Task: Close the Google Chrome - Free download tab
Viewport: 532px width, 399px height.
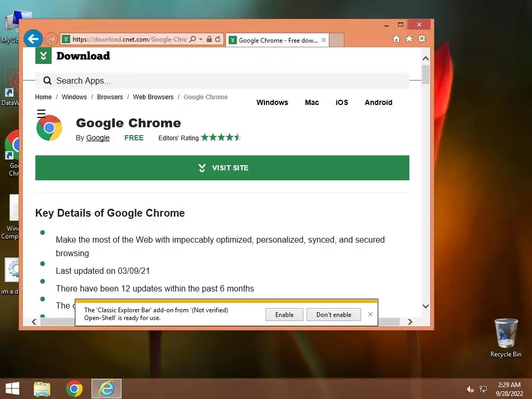Action: pyautogui.click(x=324, y=40)
